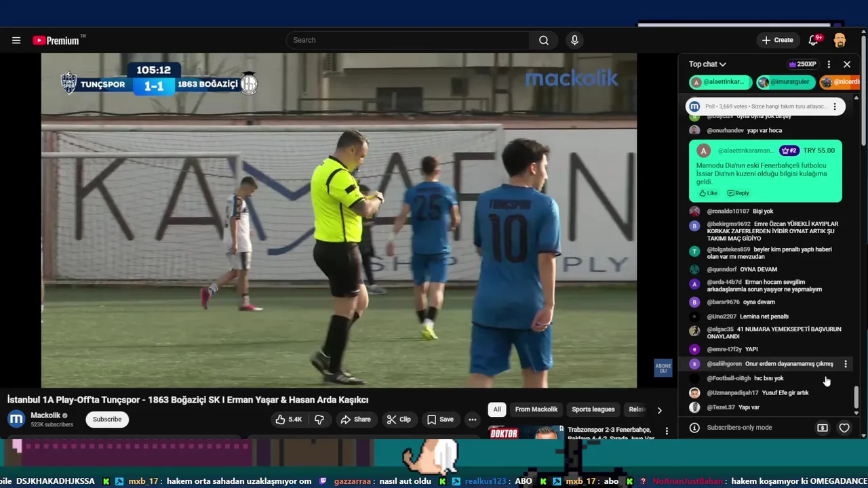Click the video player to pause
The image size is (868, 488).
[x=339, y=220]
